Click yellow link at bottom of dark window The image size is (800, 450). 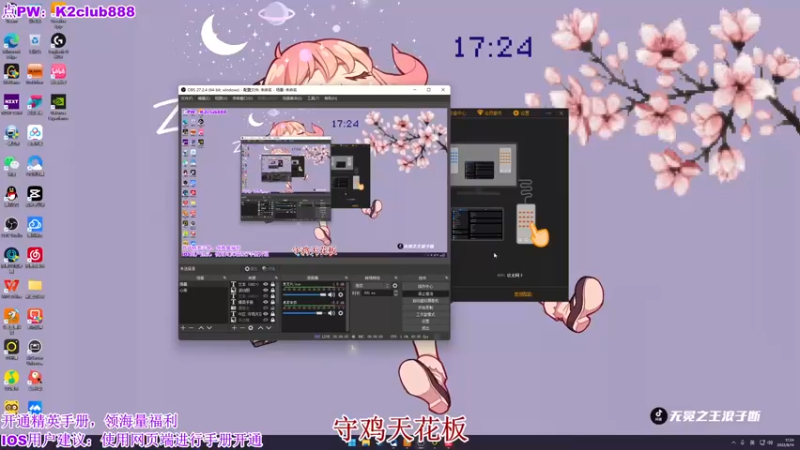tap(523, 294)
